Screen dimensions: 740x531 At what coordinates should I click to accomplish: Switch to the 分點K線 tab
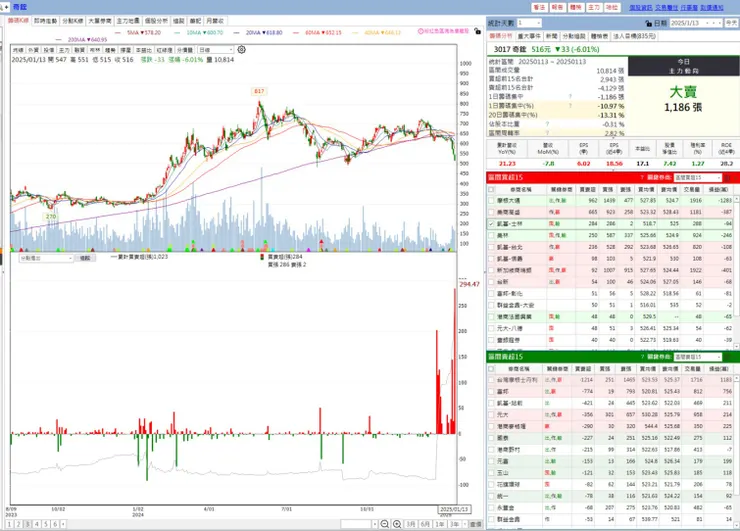tap(73, 21)
